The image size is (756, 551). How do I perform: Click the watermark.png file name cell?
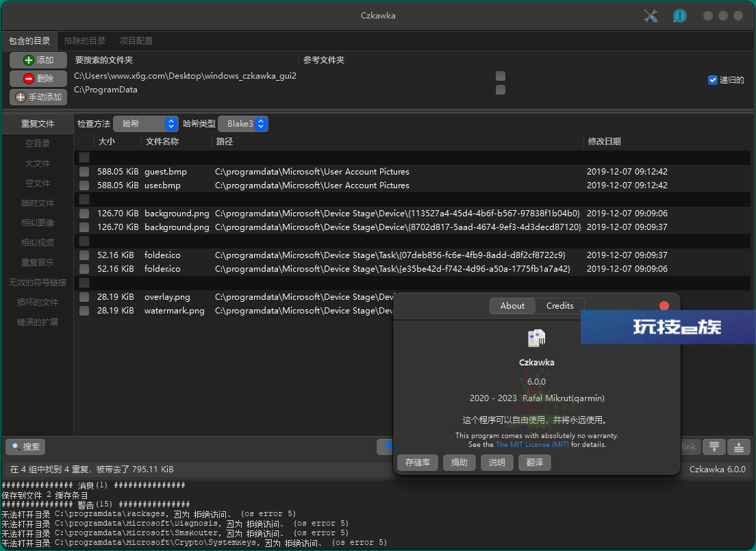pos(175,311)
